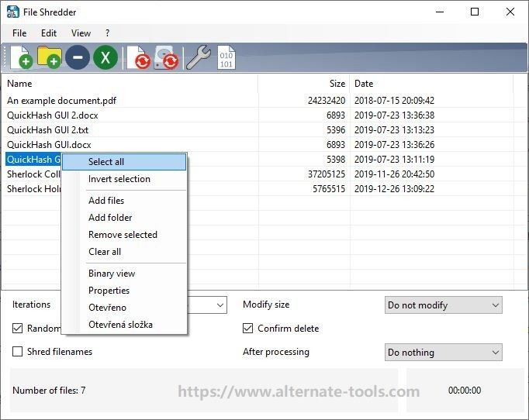Open the After processing dropdown
This screenshot has height=420, width=529.
point(444,353)
